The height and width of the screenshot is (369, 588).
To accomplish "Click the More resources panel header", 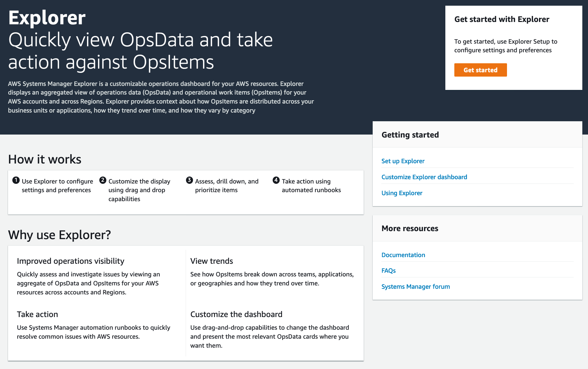I will point(410,228).
